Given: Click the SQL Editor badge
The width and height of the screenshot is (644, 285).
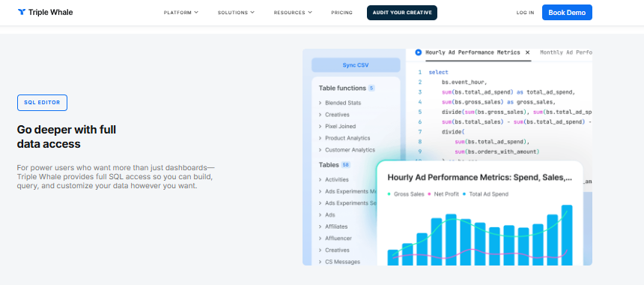Looking at the screenshot, I should (42, 103).
